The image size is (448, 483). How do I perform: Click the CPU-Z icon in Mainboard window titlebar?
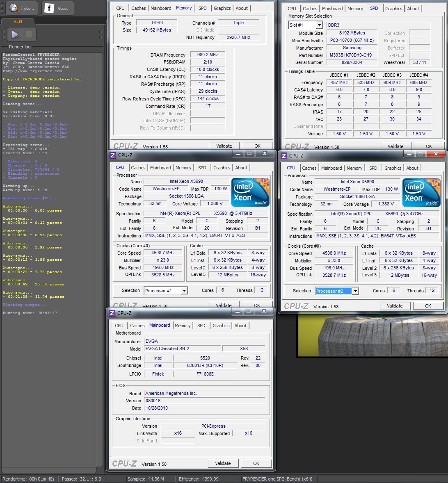112,313
